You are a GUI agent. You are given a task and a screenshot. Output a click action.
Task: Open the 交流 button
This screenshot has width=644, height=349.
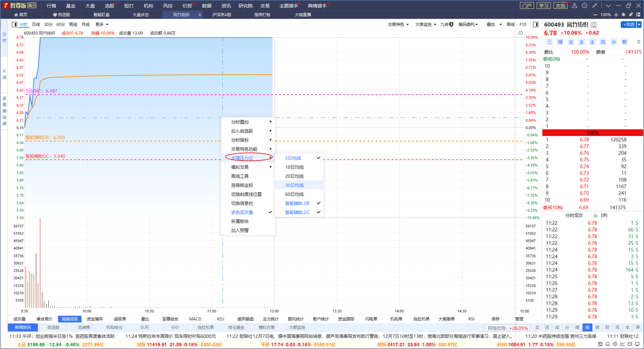point(560,6)
